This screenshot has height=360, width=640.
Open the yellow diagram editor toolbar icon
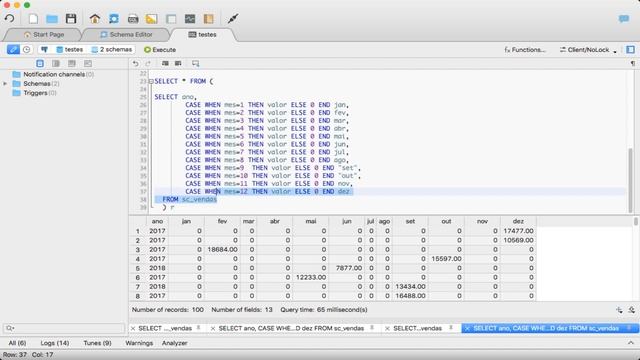[151, 18]
